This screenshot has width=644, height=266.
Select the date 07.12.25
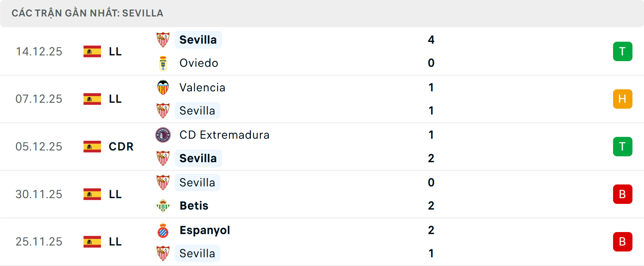tap(39, 99)
